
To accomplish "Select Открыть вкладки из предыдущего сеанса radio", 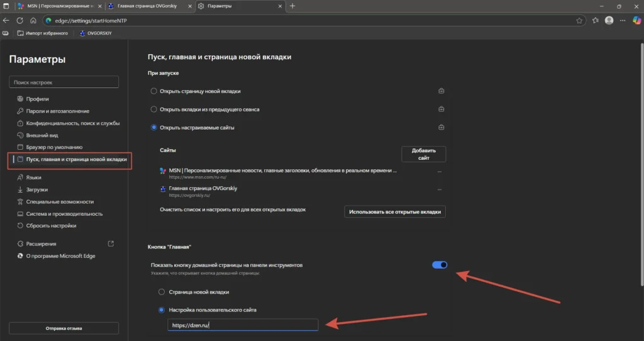I will click(x=153, y=109).
